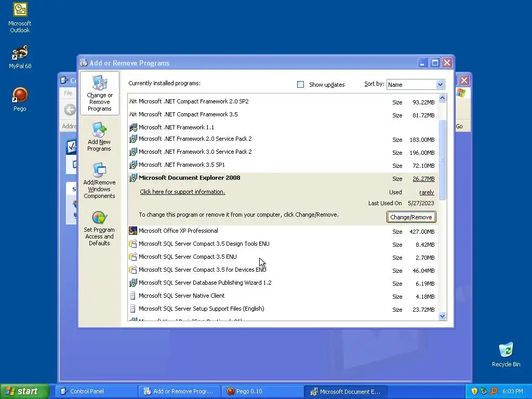The width and height of the screenshot is (532, 399).
Task: Enable the Show updates checkbox
Action: (300, 85)
